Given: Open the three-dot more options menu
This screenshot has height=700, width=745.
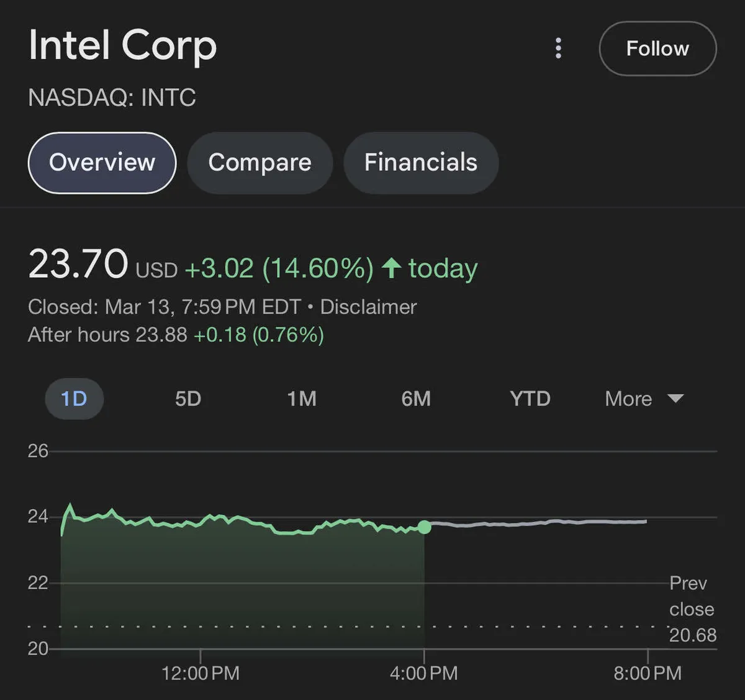Looking at the screenshot, I should 558,48.
